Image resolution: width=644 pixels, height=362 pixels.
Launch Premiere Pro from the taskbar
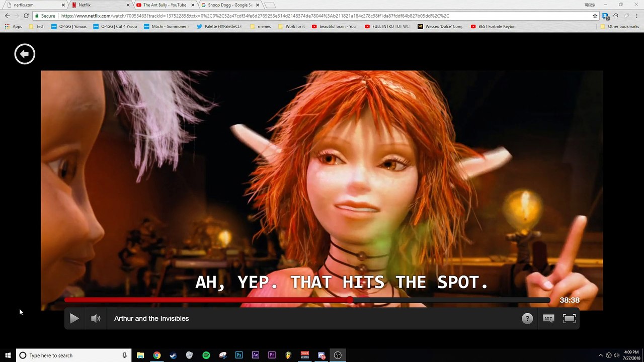click(x=272, y=355)
